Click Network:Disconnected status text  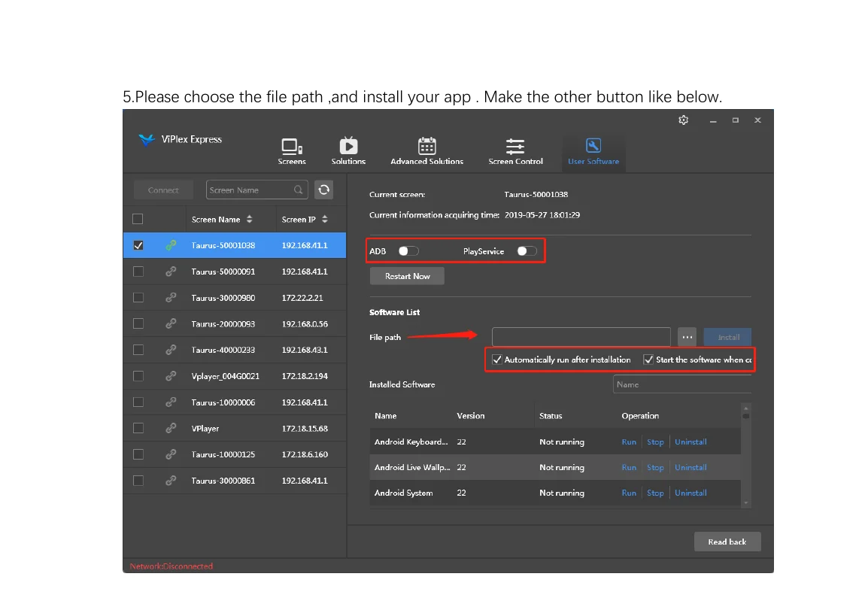tap(171, 566)
